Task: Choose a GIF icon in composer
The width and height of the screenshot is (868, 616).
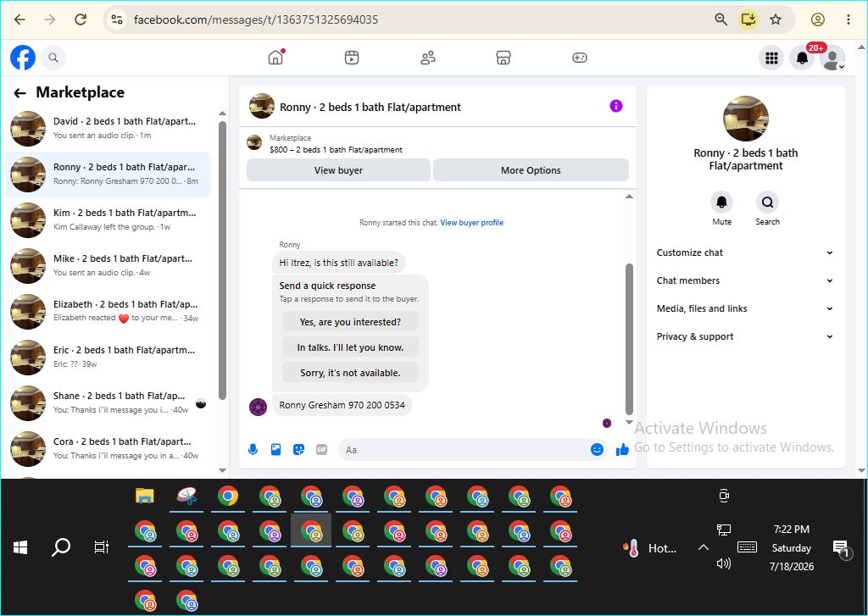Action: point(321,449)
